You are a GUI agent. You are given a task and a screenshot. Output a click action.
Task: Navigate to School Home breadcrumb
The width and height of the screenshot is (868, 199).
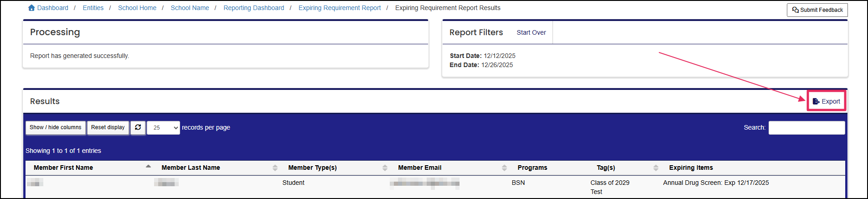click(x=137, y=8)
